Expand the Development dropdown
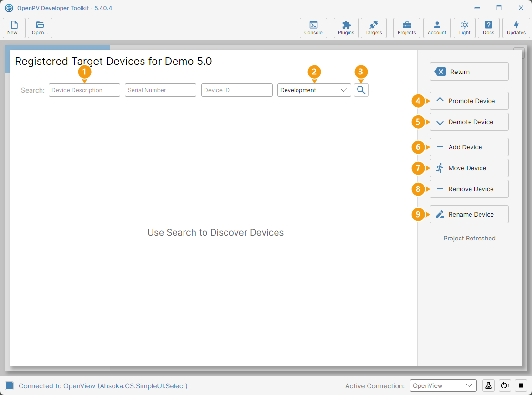 [x=314, y=90]
